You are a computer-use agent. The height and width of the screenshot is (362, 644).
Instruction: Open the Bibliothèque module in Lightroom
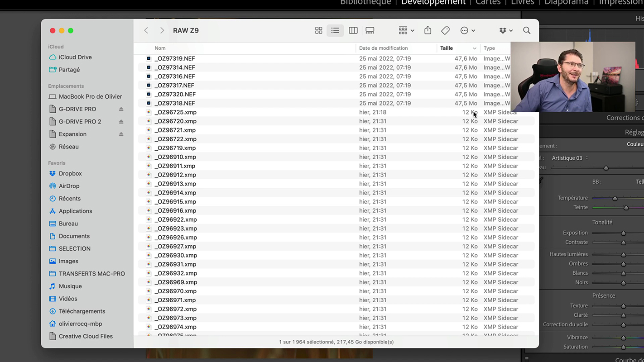[x=365, y=2]
